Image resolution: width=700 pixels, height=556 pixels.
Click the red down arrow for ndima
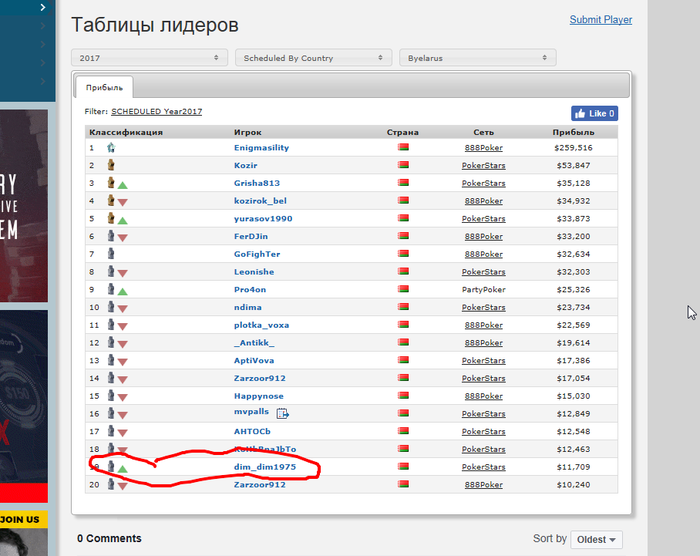click(x=123, y=309)
